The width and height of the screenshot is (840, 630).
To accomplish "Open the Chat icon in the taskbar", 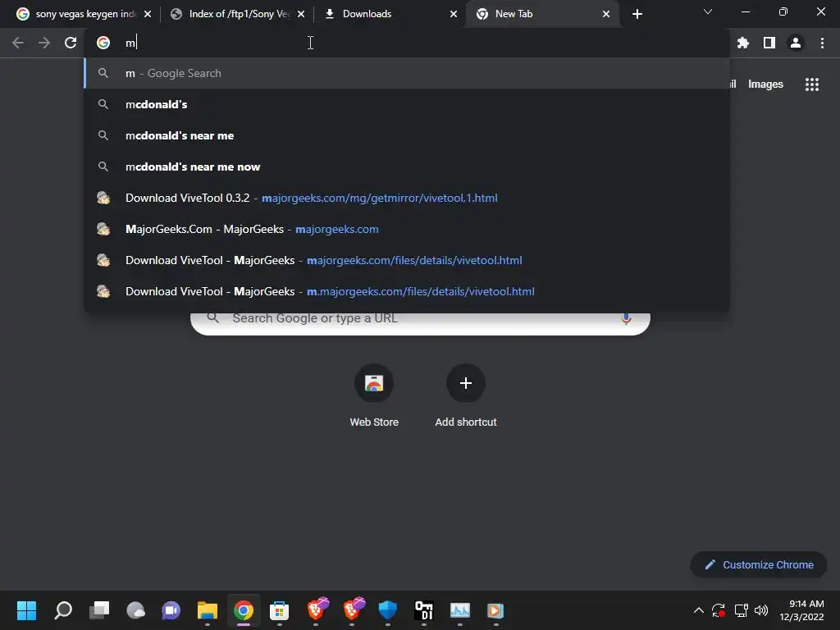I will tap(171, 610).
